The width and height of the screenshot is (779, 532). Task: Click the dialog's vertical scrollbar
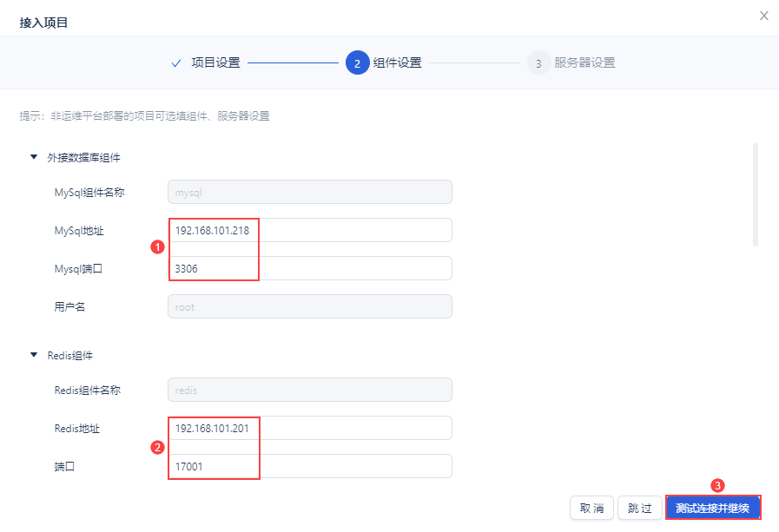pos(755,195)
